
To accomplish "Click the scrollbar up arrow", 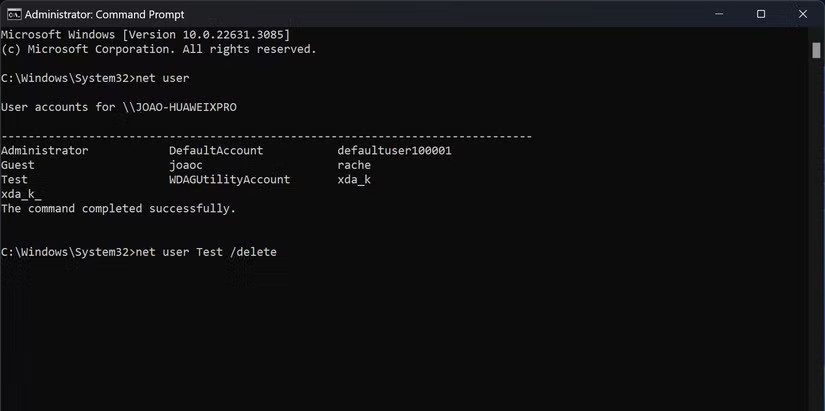I will pos(816,35).
